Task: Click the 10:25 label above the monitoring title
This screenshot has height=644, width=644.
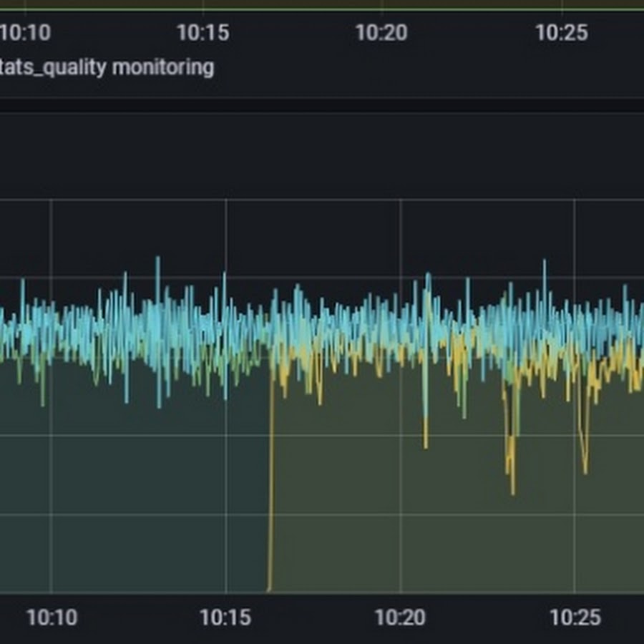Action: (562, 32)
